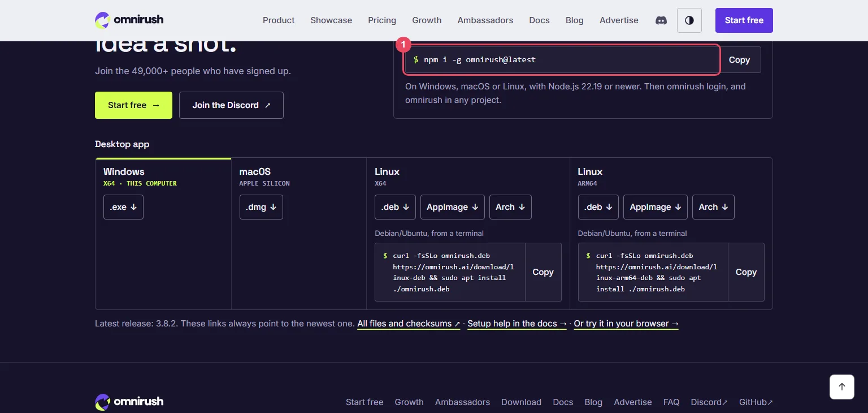This screenshot has width=868, height=413.
Task: Open Docs in the top navigation
Action: point(539,20)
